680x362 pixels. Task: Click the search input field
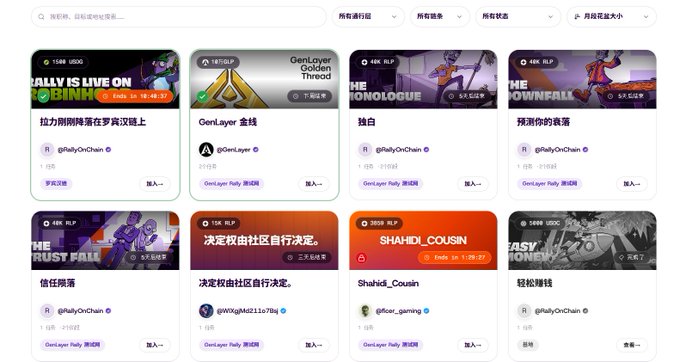pyautogui.click(x=178, y=17)
